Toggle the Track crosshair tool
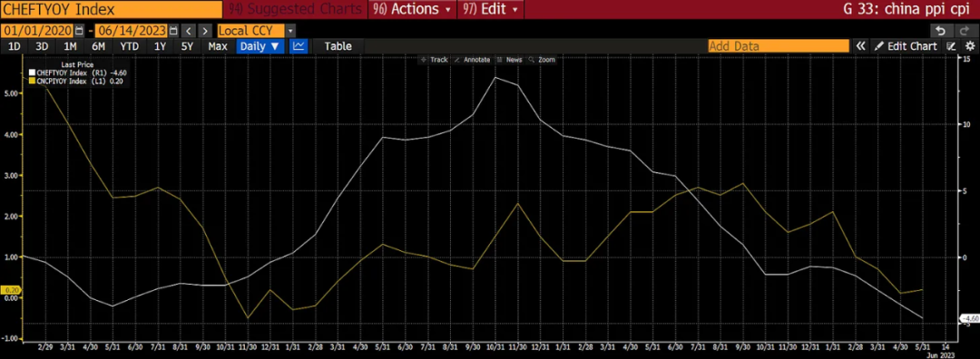 tap(435, 60)
